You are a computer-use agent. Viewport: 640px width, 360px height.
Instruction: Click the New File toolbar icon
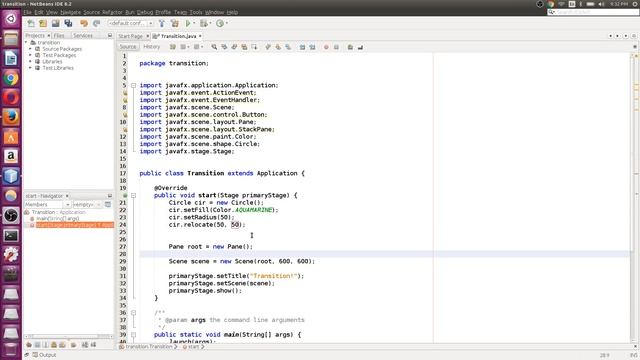[x=31, y=23]
